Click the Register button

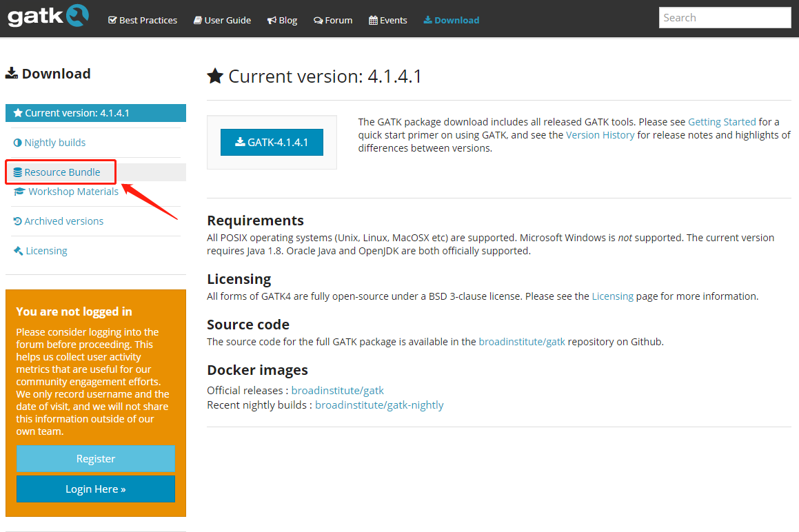pyautogui.click(x=96, y=459)
